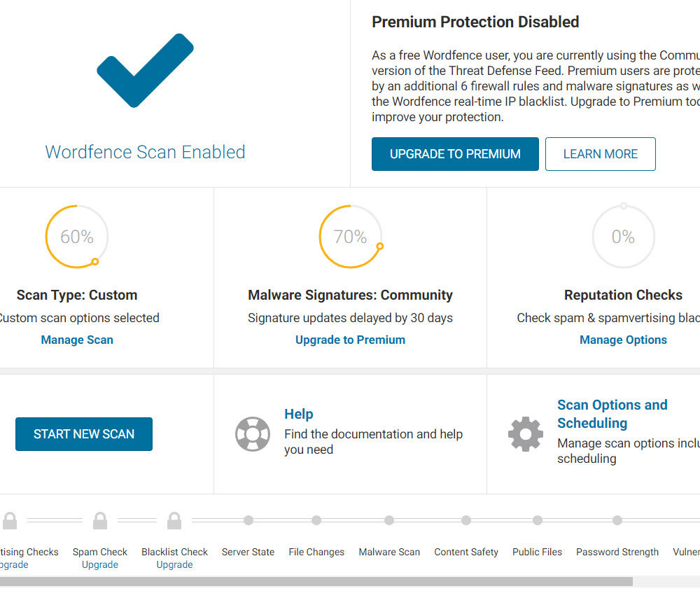Click the Malware Signatures 70% circle indicator
The image size is (700, 591).
[350, 237]
